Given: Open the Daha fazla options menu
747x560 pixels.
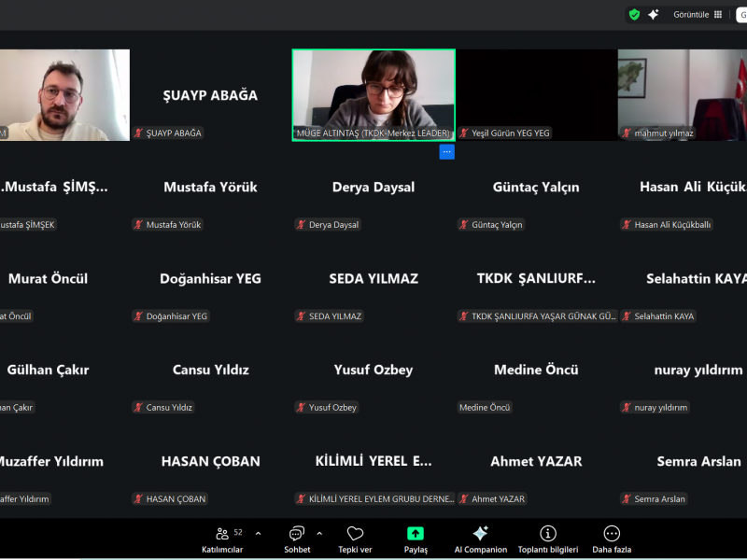Looking at the screenshot, I should pyautogui.click(x=612, y=539).
